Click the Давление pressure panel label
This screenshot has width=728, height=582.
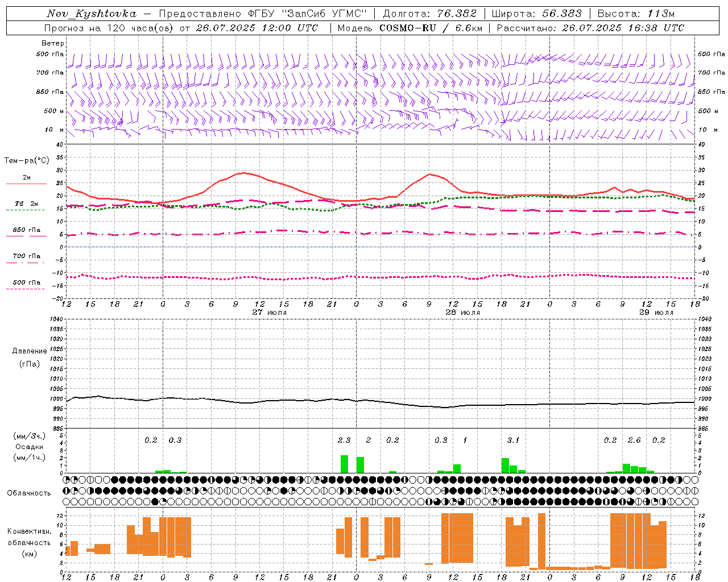(30, 351)
